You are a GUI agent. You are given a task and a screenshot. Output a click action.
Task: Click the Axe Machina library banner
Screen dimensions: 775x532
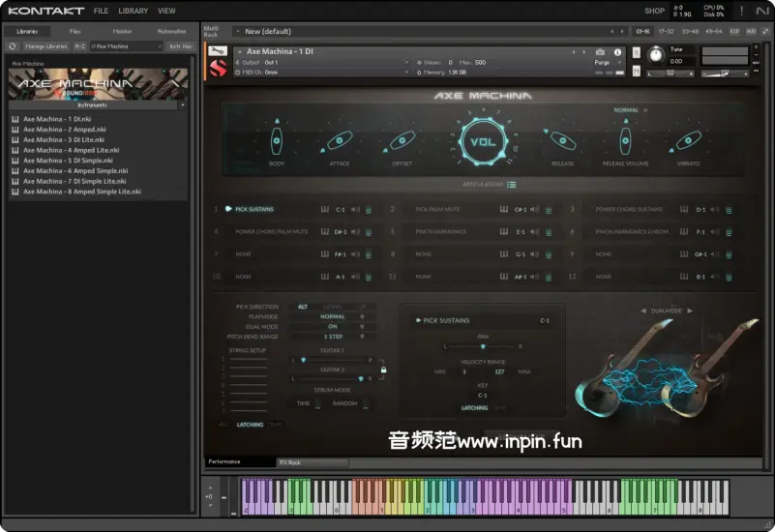coord(98,84)
